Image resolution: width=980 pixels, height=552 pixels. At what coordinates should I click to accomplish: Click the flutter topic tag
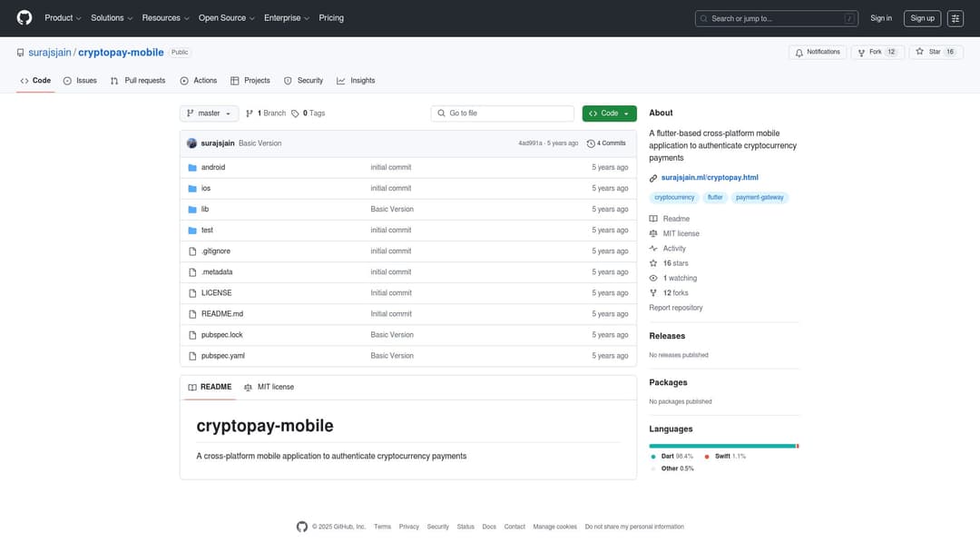[x=715, y=198]
